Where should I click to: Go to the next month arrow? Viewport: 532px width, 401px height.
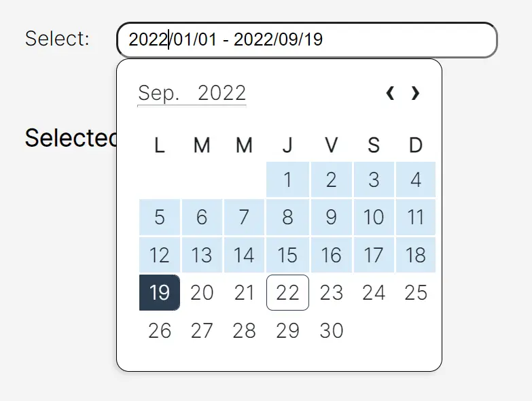(415, 93)
